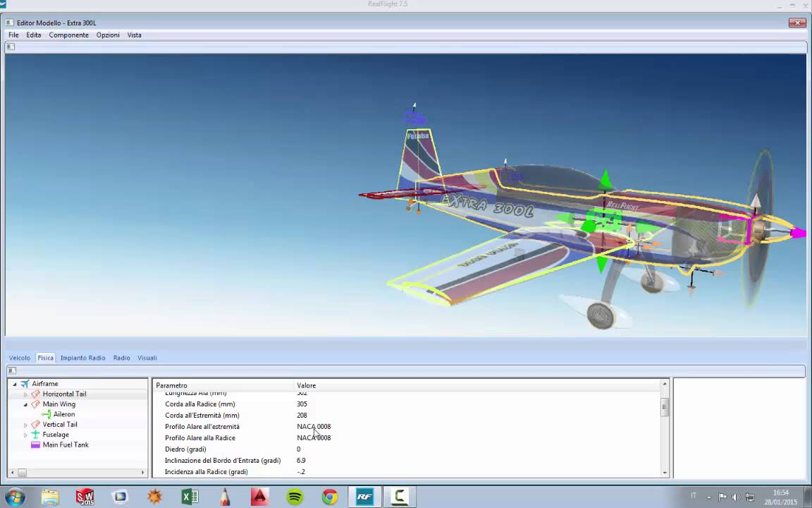The height and width of the screenshot is (508, 812).
Task: Switch to the Radio tab
Action: pos(122,358)
